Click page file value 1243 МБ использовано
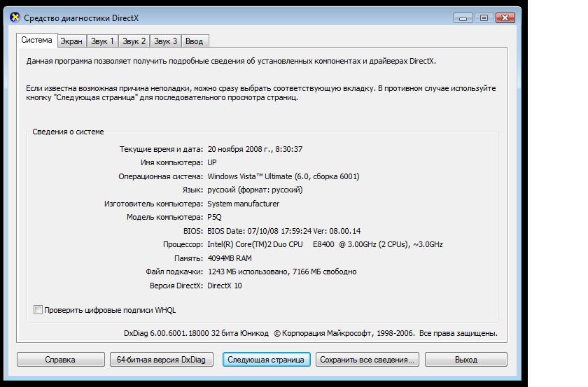 point(282,272)
